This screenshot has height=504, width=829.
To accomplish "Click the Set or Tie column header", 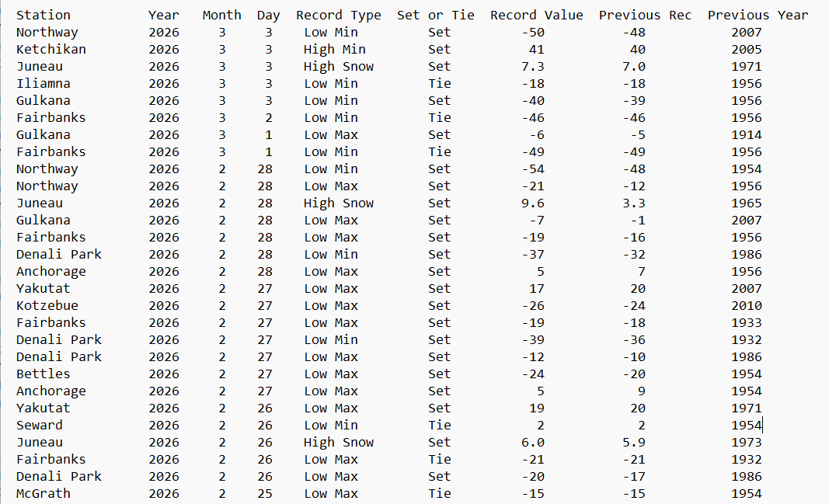I will (435, 15).
